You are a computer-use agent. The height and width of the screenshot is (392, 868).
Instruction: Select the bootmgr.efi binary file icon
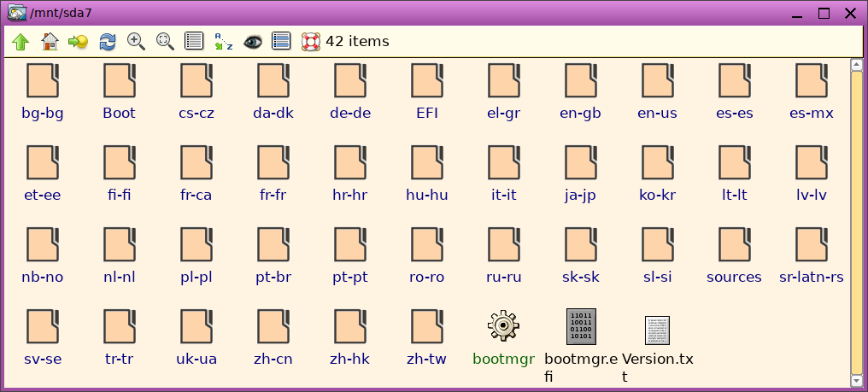pos(581,326)
